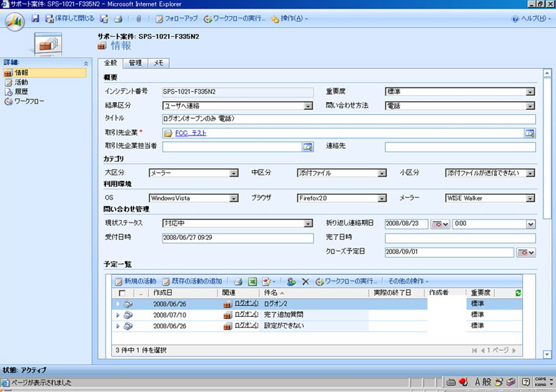
Task: Select 情報 in the left navigation
Action: click(x=44, y=73)
